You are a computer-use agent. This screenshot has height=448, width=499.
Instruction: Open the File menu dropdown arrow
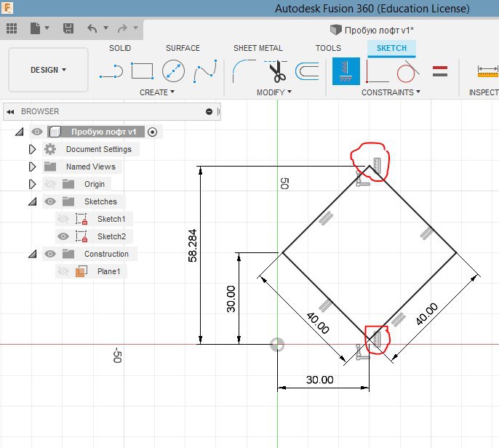click(x=47, y=28)
